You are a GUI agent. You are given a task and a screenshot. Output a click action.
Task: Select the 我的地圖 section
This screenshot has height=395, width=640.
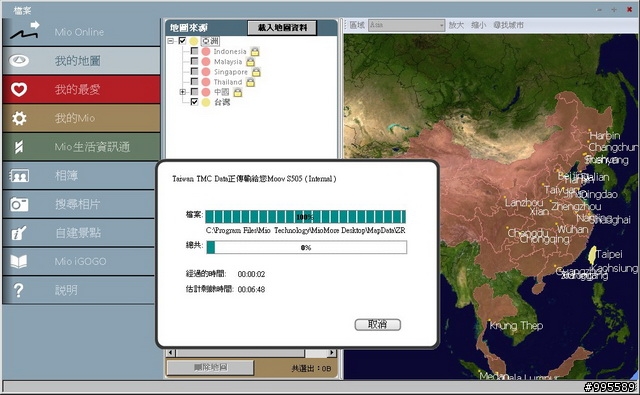coord(81,61)
